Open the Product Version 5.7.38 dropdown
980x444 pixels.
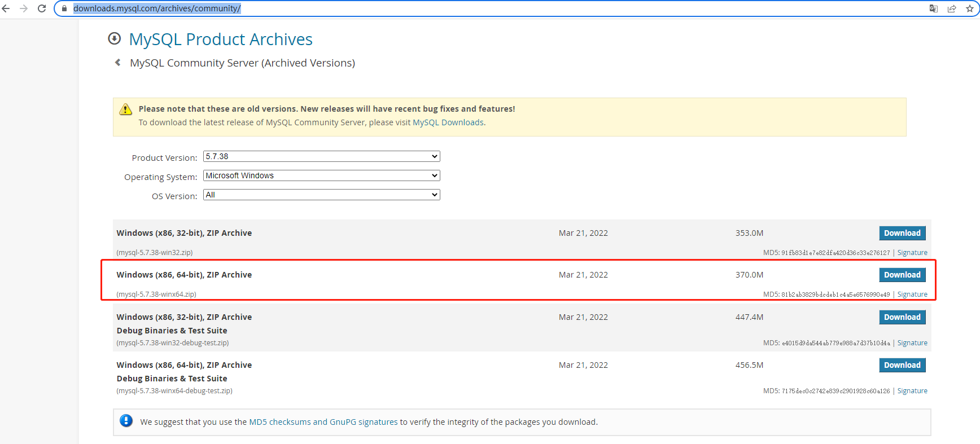[322, 156]
